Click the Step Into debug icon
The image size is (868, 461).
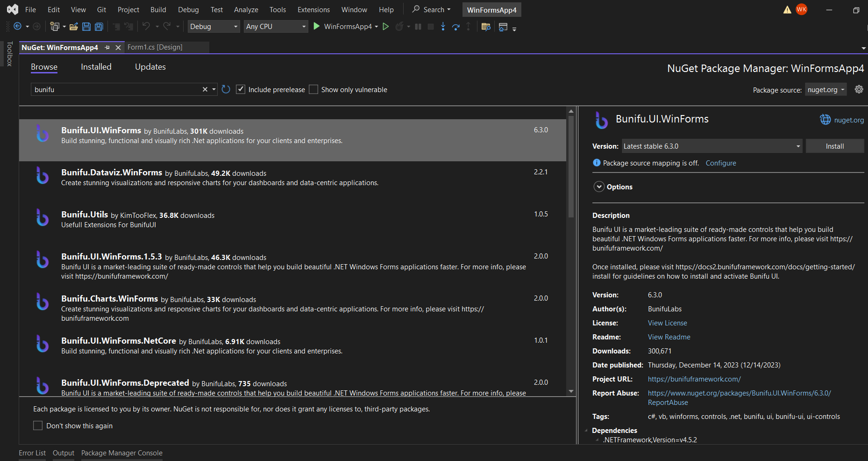point(443,27)
